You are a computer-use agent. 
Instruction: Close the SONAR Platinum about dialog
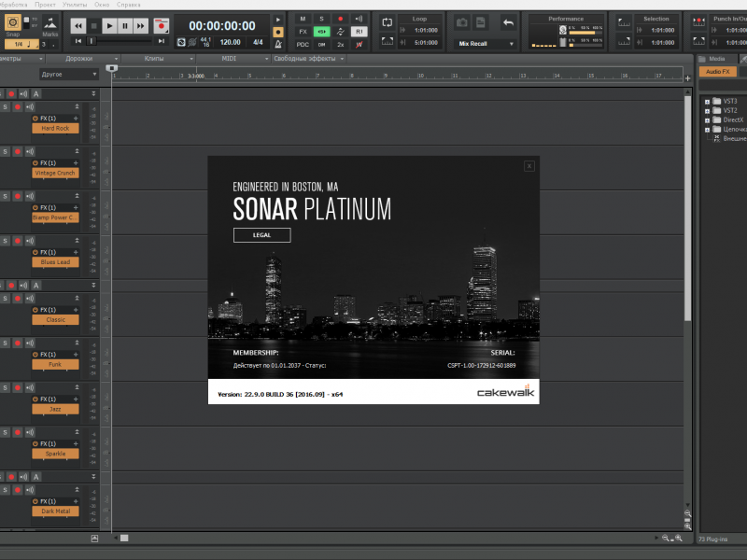pyautogui.click(x=529, y=166)
